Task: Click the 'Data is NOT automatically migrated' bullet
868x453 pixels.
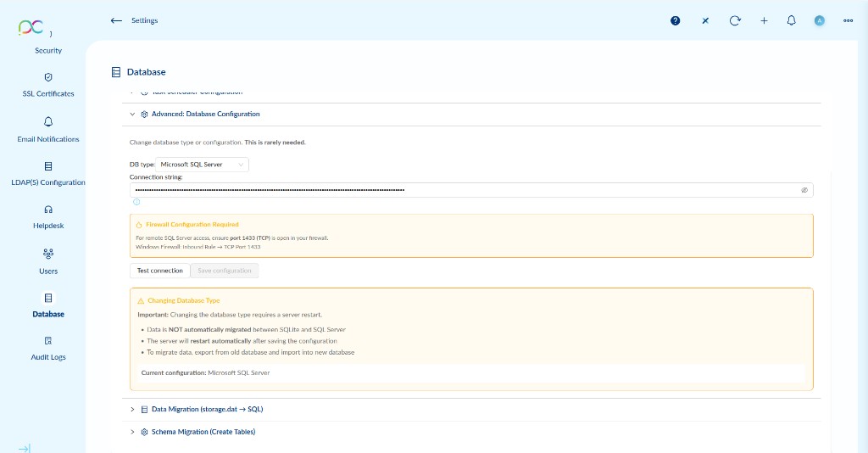Action: (246, 329)
